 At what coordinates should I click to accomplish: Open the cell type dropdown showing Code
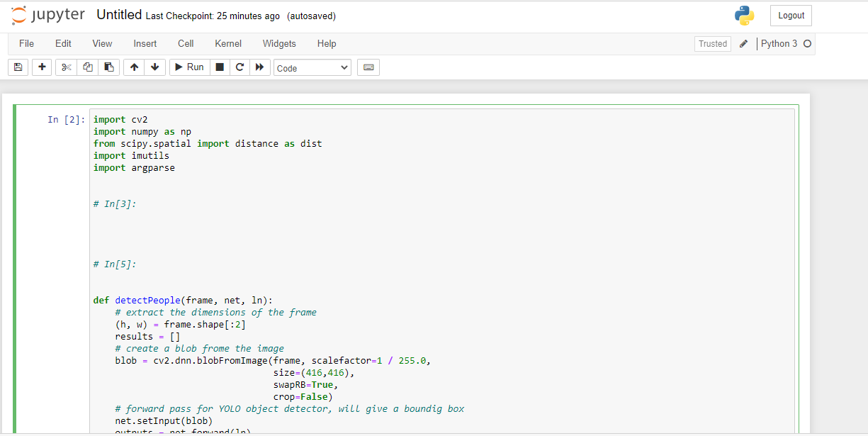tap(312, 67)
